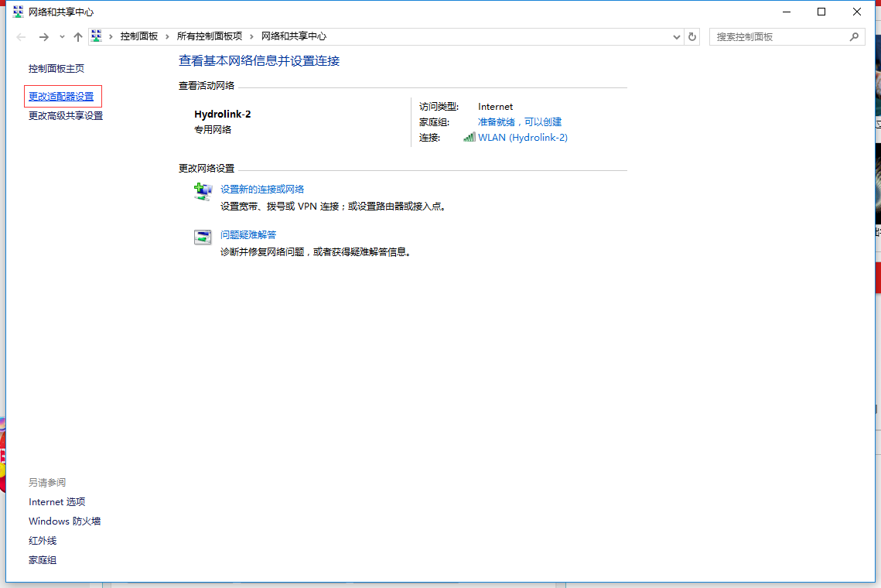Select 控制面板 breadcrumb item
This screenshot has height=588, width=881.
(x=138, y=36)
